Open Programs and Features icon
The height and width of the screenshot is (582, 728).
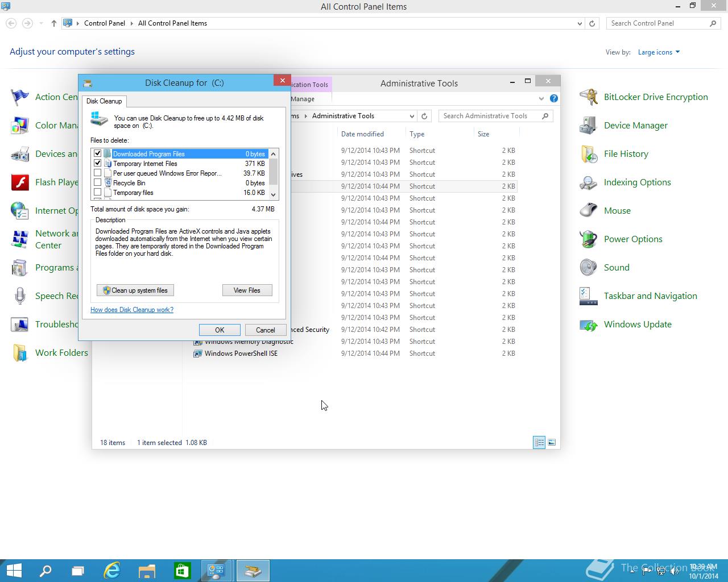pos(20,268)
